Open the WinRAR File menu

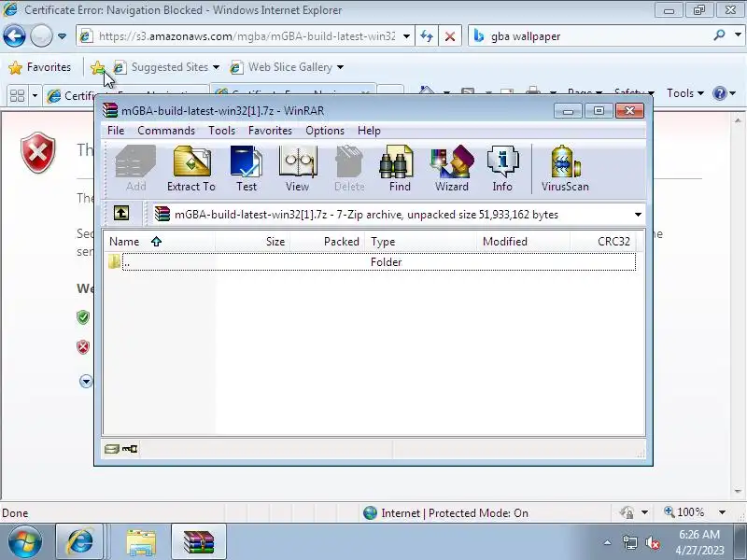[x=116, y=131]
